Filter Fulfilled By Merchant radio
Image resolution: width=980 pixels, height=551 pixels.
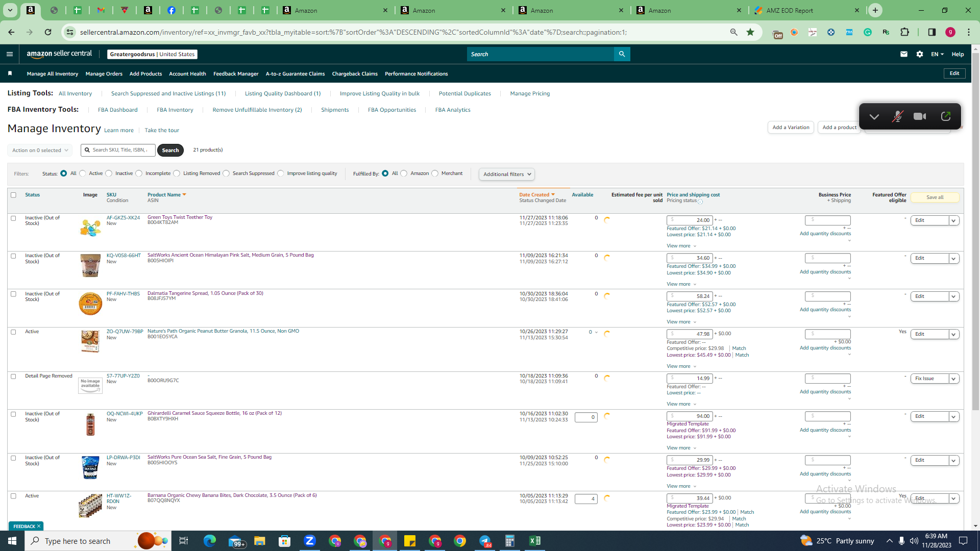point(435,173)
